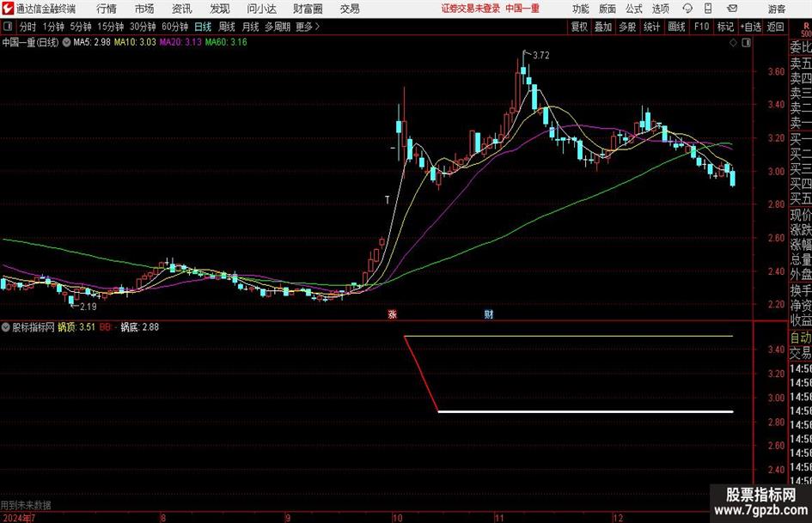The width and height of the screenshot is (812, 523).
Task: Click the T marker on the chart
Action: coord(387,200)
